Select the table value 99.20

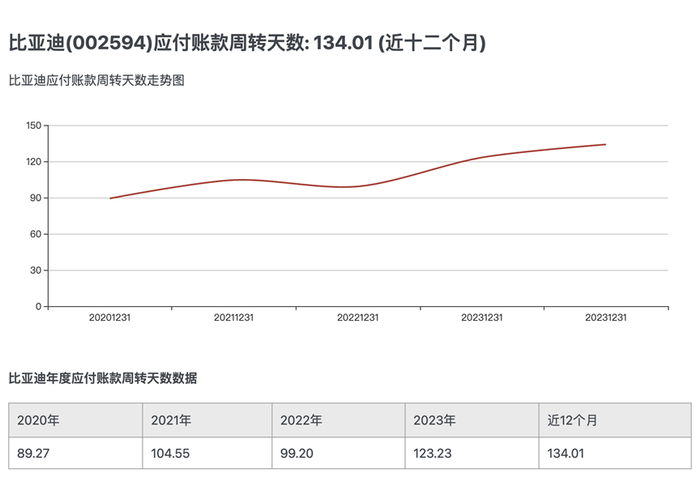coord(296,453)
